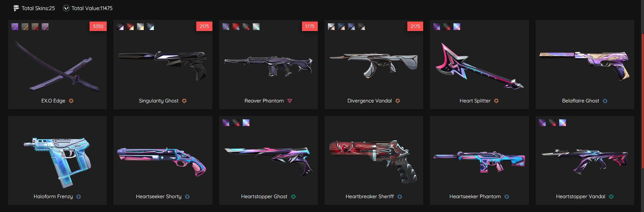Click the tier icon next to Singularity Ghost
Image resolution: width=644 pixels, height=212 pixels.
tap(184, 101)
